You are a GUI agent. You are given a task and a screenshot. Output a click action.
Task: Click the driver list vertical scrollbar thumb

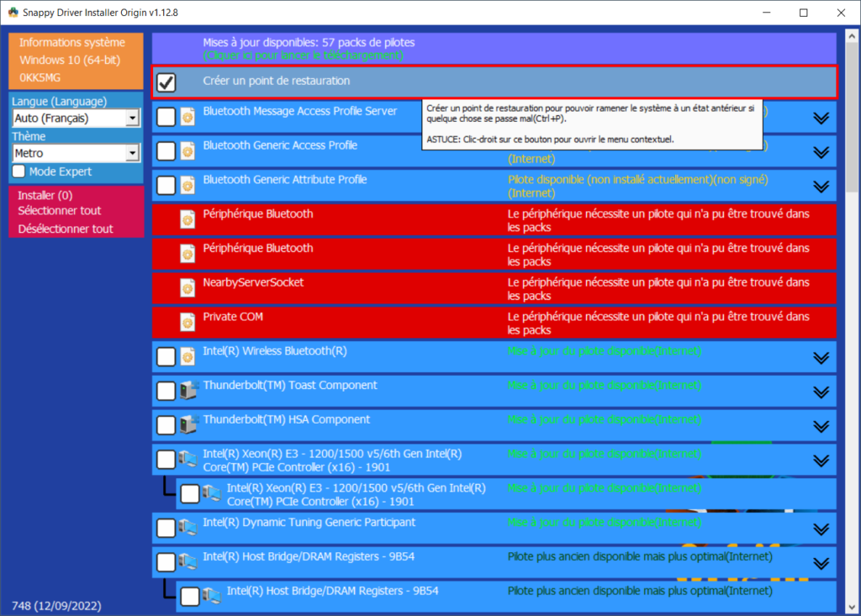(852, 118)
